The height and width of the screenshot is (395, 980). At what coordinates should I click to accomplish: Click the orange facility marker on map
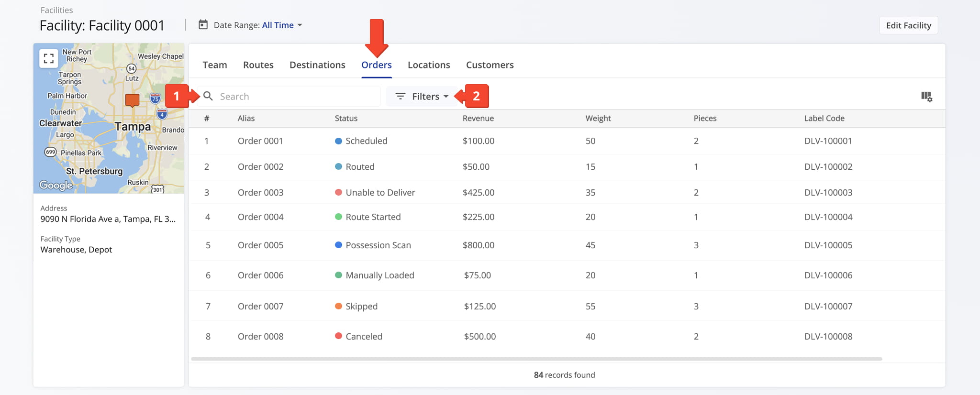pos(132,100)
